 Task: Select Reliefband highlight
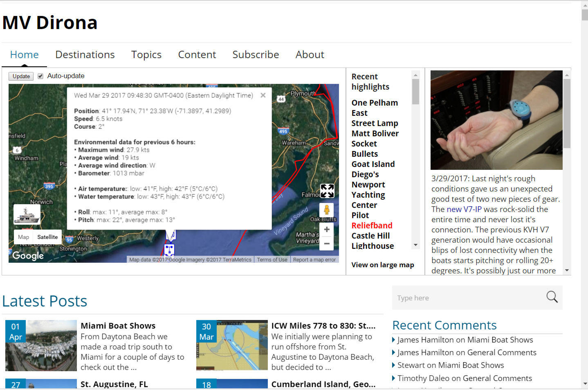coord(372,225)
